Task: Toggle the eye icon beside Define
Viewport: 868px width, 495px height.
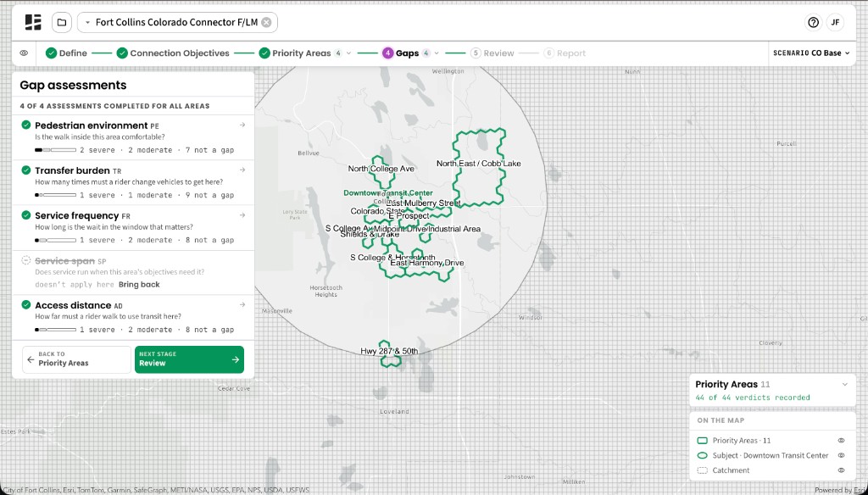Action: click(x=24, y=53)
